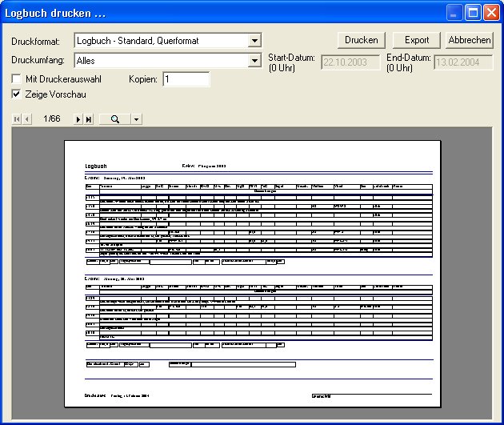
Task: Maximize the Logbuch drucken window
Action: 473,13
